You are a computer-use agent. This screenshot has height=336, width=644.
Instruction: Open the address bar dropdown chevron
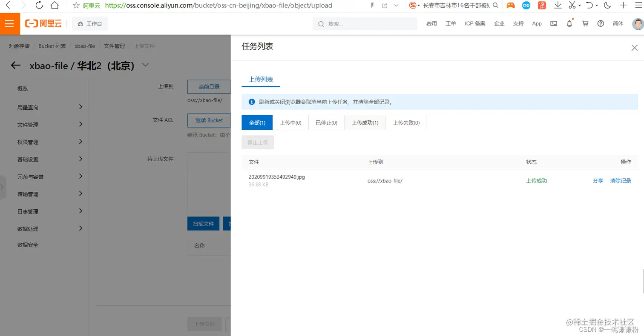(397, 6)
